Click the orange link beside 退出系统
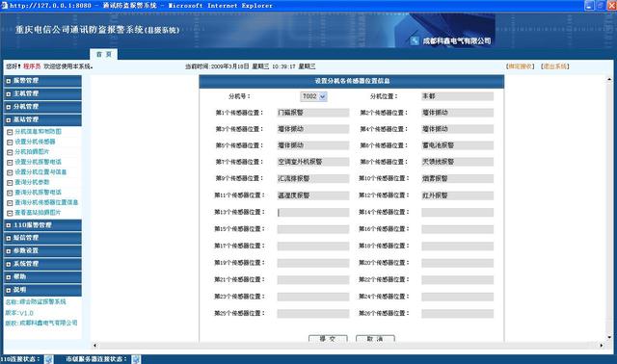Image resolution: width=617 pixels, height=364 pixels. click(x=521, y=66)
